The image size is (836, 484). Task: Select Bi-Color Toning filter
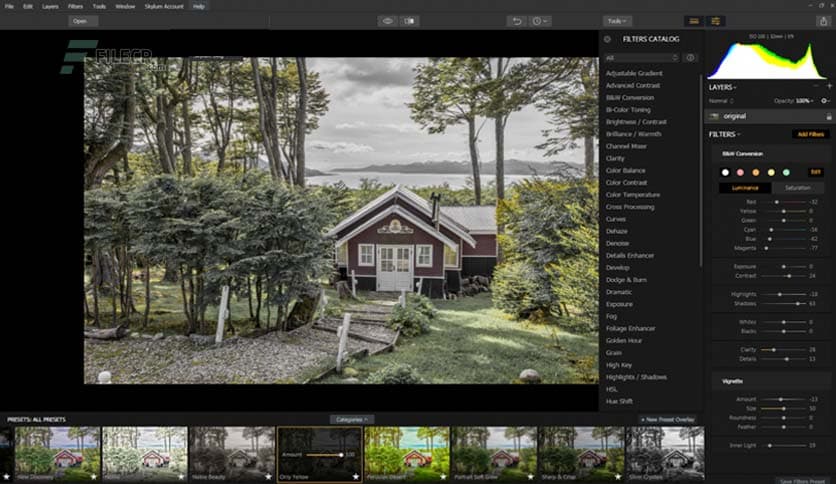[628, 110]
